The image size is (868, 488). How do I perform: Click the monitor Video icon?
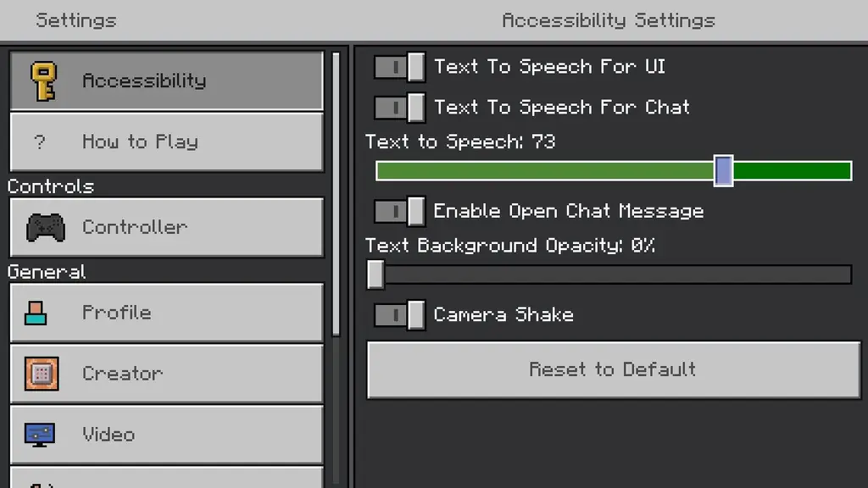click(39, 435)
